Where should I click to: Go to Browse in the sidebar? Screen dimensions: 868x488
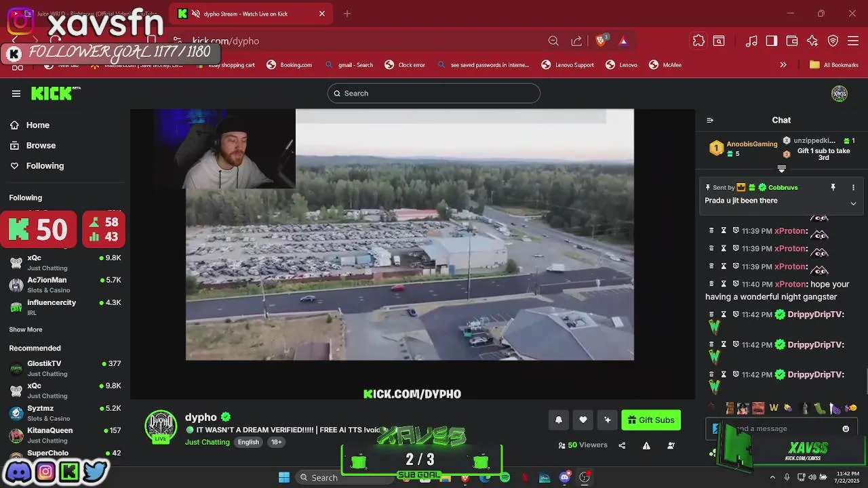coord(33,146)
